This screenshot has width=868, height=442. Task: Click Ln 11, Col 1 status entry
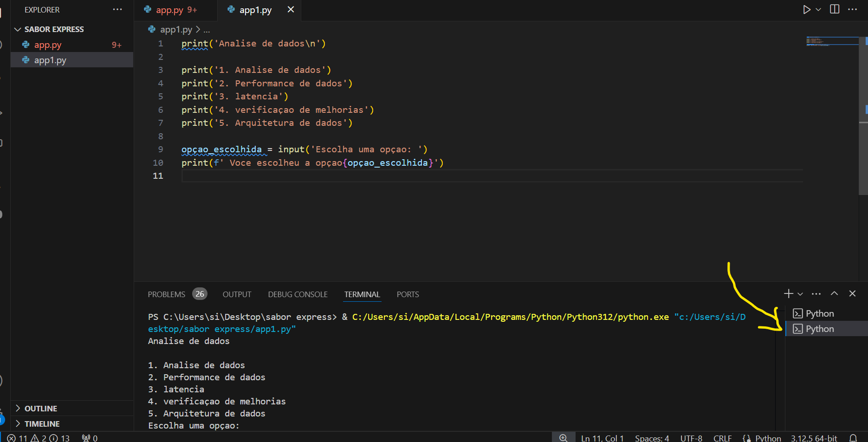[602, 438]
